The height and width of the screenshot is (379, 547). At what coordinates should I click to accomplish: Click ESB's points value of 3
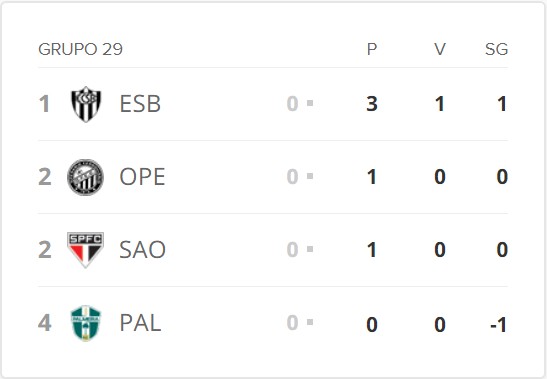[x=372, y=104]
